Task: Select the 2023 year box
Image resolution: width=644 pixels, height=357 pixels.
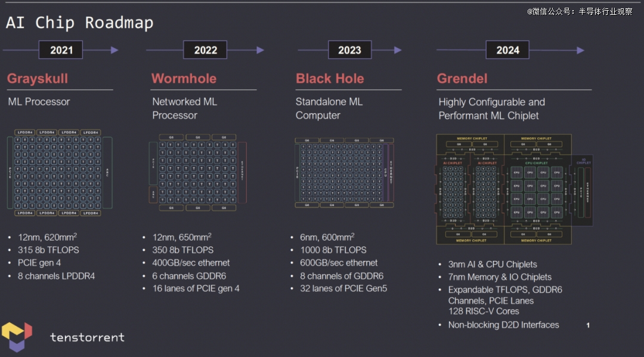Action: click(x=349, y=50)
